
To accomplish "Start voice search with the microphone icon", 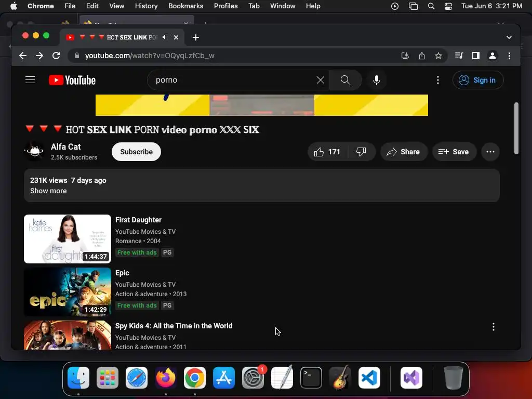I will [376, 80].
